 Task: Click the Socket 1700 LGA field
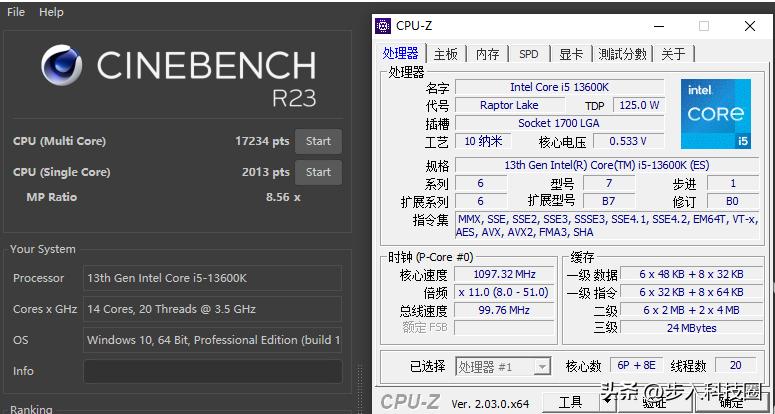pyautogui.click(x=560, y=123)
